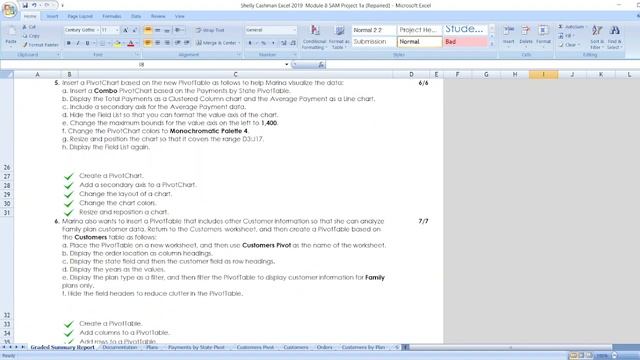Switch to the Page Layout tab
The height and width of the screenshot is (360, 640).
click(80, 16)
